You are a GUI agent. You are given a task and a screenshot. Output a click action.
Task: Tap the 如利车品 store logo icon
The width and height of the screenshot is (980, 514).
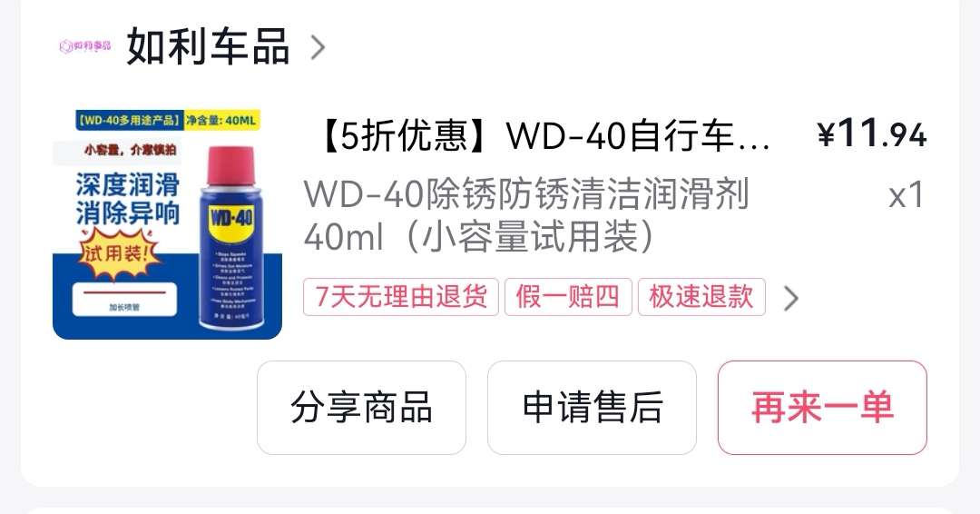click(85, 46)
